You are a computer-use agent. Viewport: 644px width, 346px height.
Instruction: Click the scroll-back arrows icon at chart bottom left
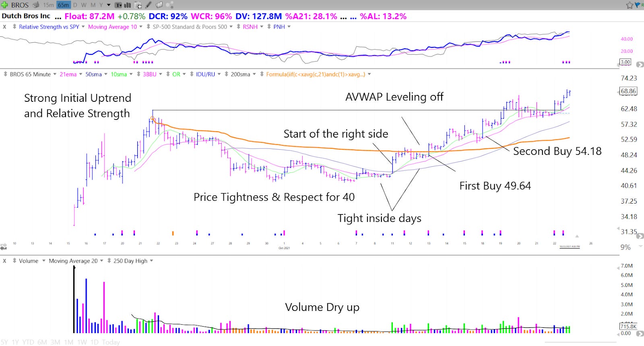click(x=3, y=247)
